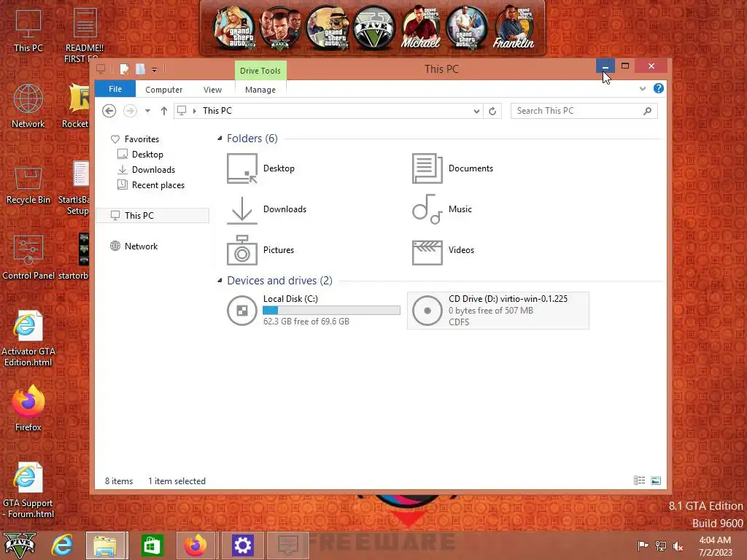This screenshot has width=747, height=560.
Task: Open GTA Support Forum.html on desktop
Action: click(28, 491)
